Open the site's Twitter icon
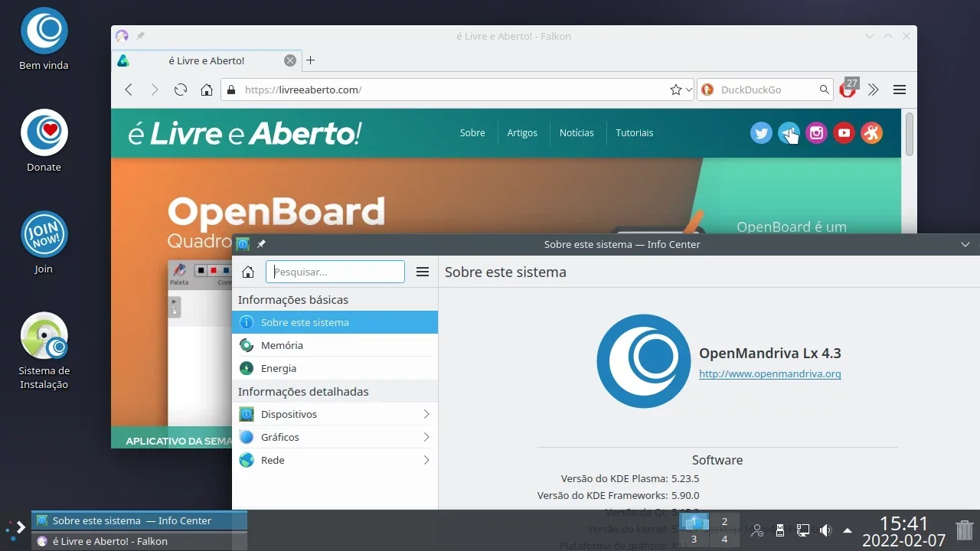The height and width of the screenshot is (551, 980). [x=761, y=133]
